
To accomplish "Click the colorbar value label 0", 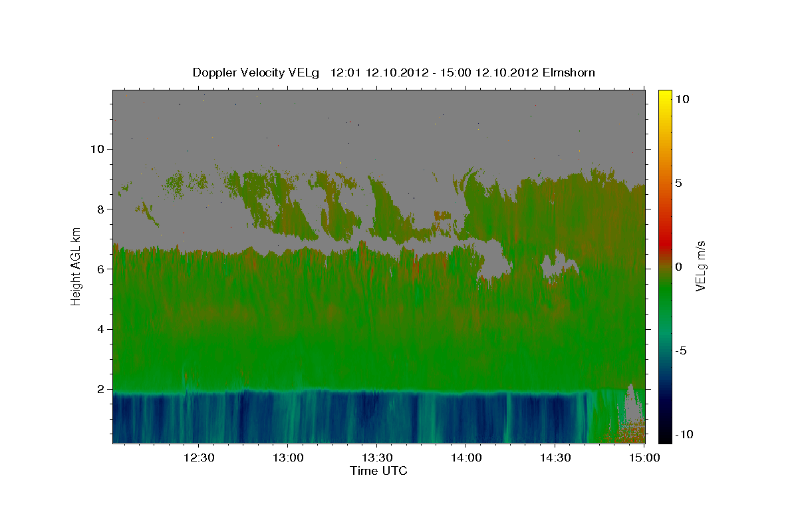I will (x=679, y=267).
